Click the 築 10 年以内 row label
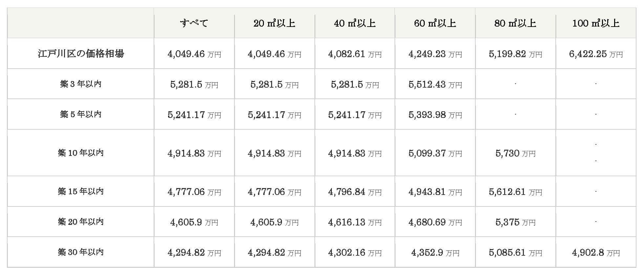Screen dimensions: 644x278 coord(81,153)
